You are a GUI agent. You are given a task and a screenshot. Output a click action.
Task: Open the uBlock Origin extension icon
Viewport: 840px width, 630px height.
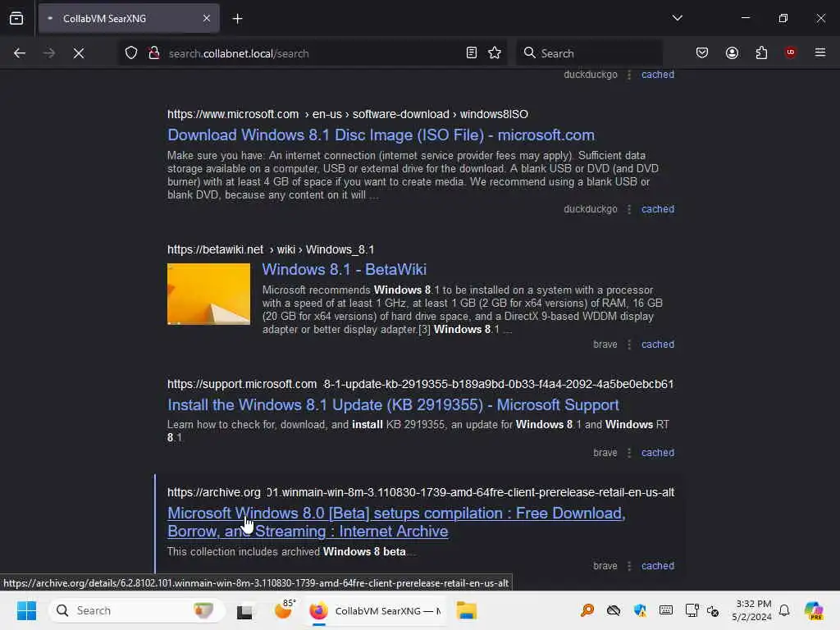click(x=790, y=52)
